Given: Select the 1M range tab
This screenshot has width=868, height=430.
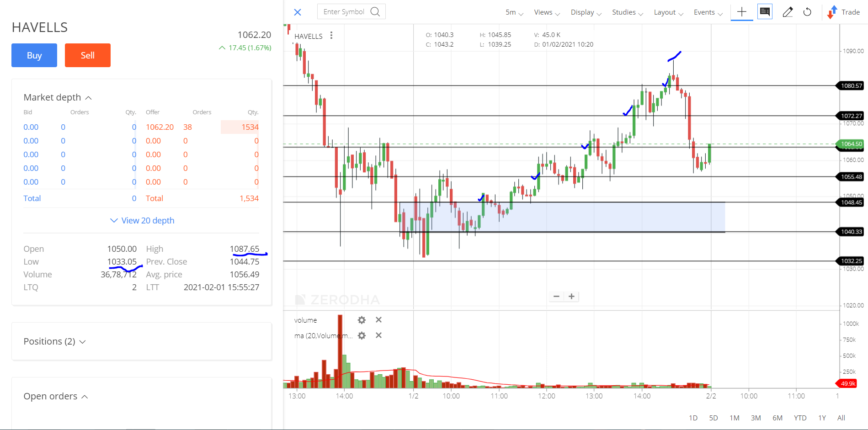Looking at the screenshot, I should click(735, 418).
